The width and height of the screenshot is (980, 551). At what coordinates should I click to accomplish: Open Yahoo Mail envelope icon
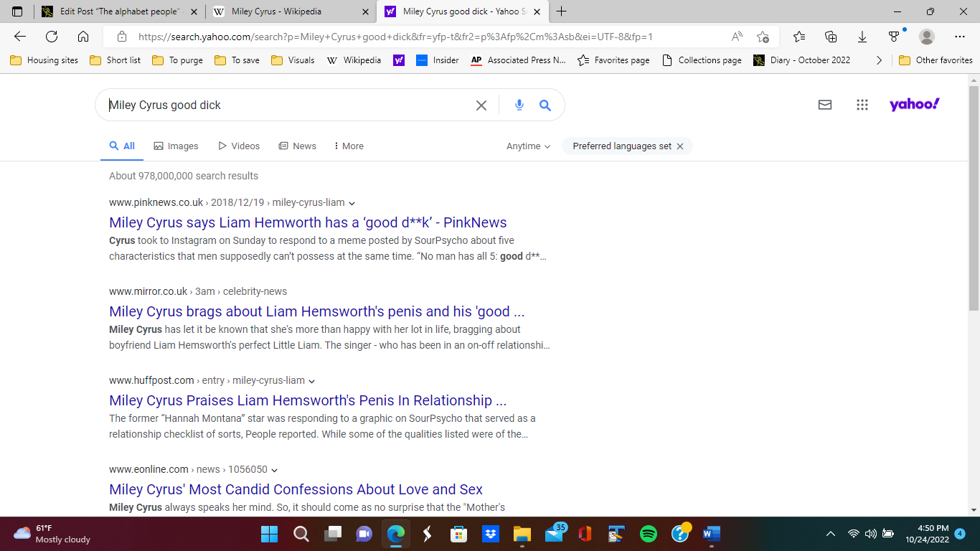825,105
